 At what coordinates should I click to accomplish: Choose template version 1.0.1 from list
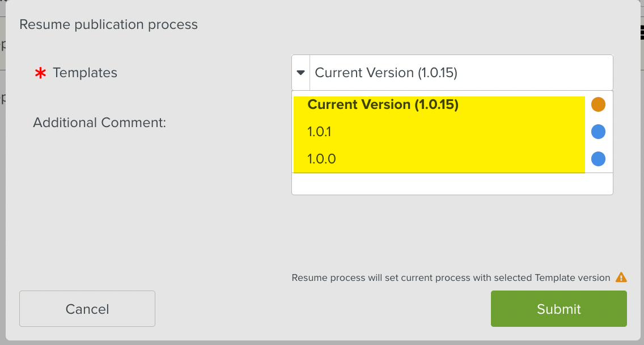click(320, 132)
